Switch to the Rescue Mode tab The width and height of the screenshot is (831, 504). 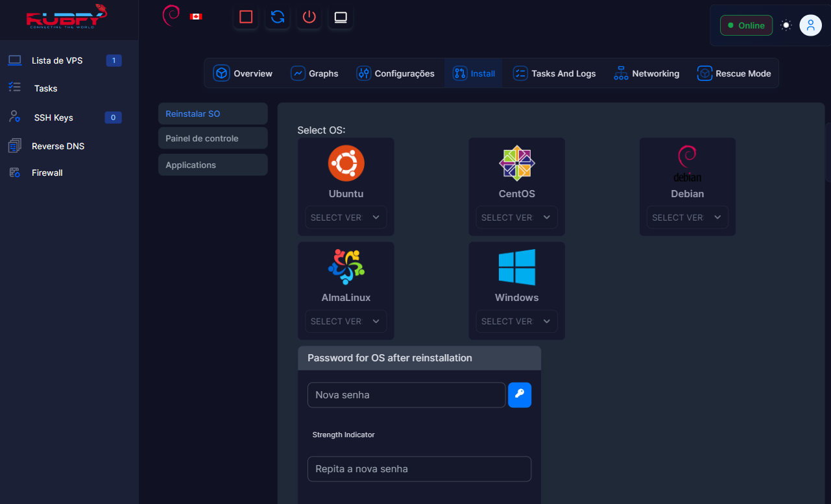point(734,73)
